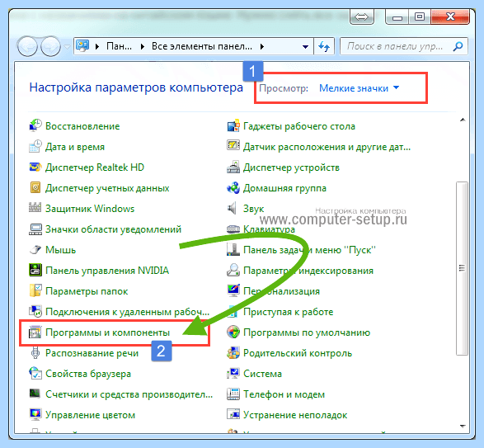Click the Звук speaker icon
This screenshot has width=484, height=448.
coord(233,209)
